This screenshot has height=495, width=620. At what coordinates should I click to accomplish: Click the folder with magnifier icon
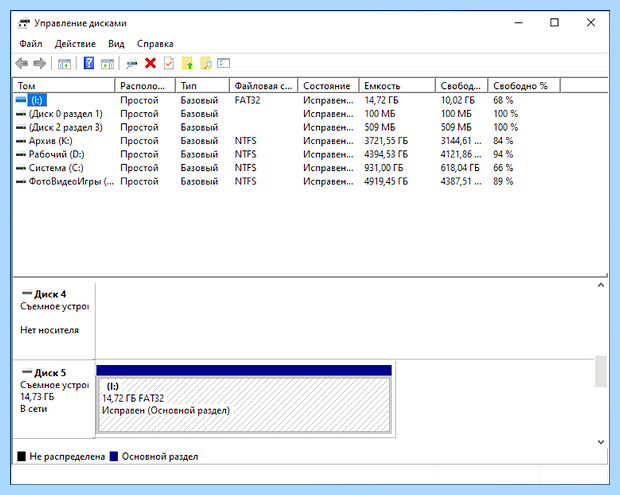[x=206, y=63]
